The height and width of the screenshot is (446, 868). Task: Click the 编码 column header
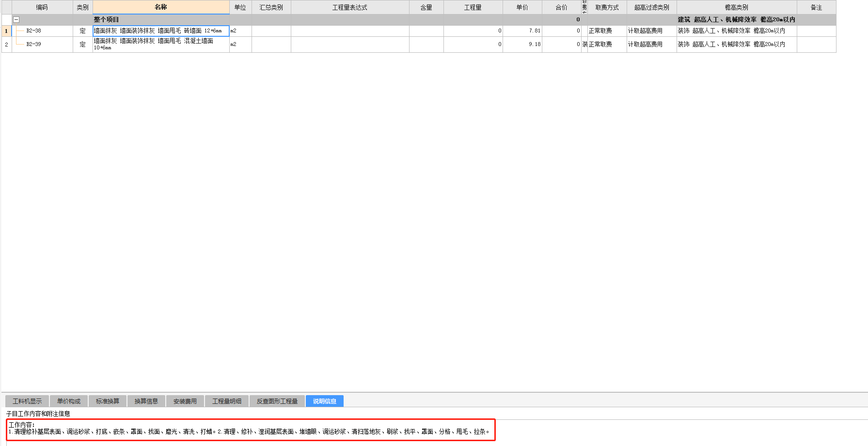pyautogui.click(x=42, y=7)
